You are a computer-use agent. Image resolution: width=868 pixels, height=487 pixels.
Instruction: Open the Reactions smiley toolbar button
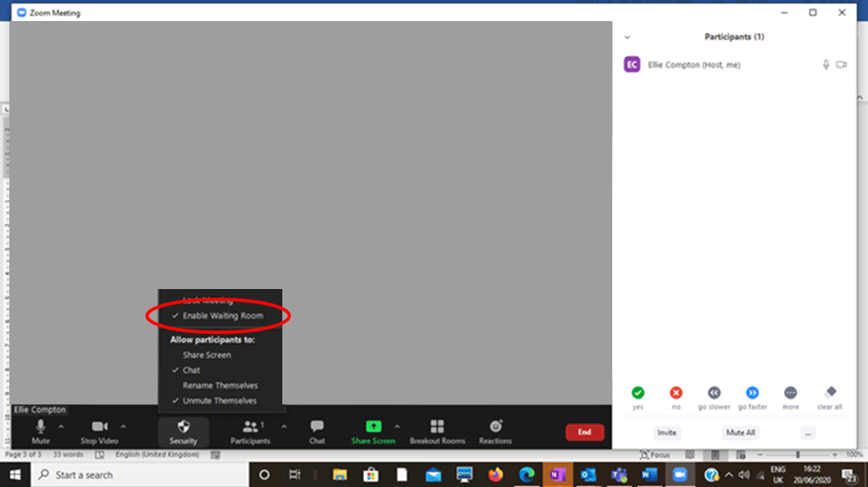click(x=495, y=432)
